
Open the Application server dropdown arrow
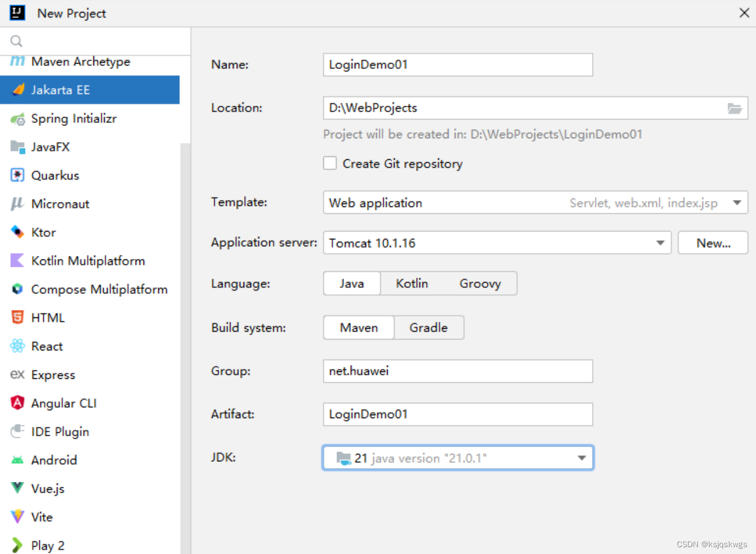660,243
